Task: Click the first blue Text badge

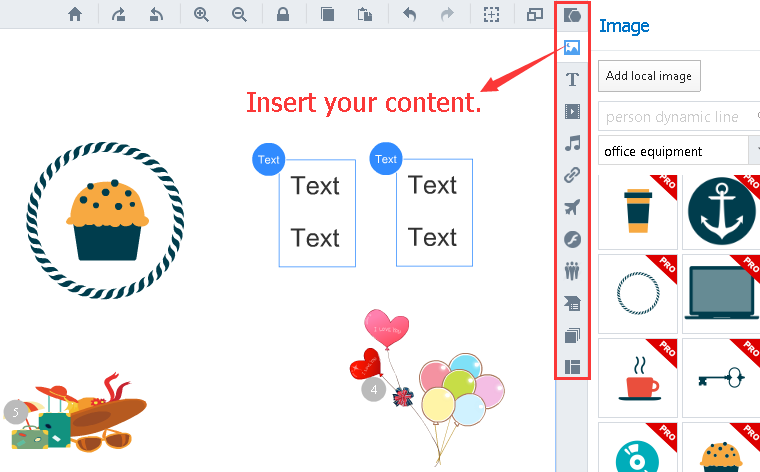Action: pyautogui.click(x=269, y=159)
